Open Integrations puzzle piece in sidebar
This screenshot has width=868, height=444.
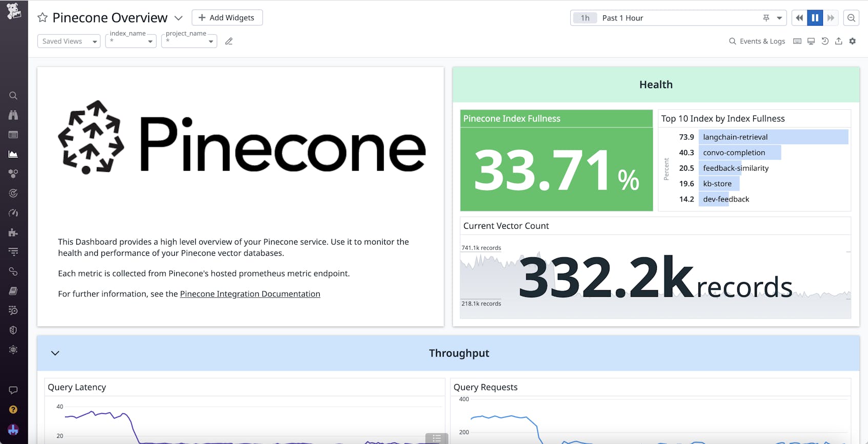(13, 233)
